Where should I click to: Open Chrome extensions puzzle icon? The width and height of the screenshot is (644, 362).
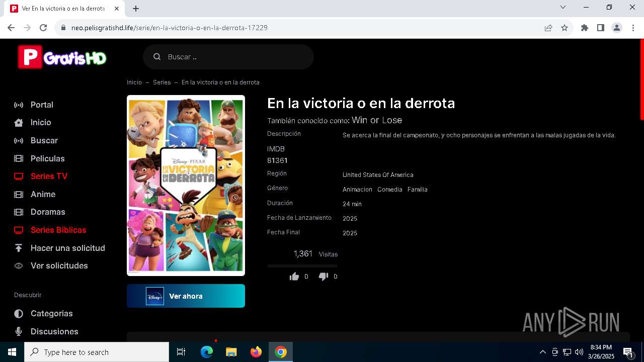click(585, 28)
